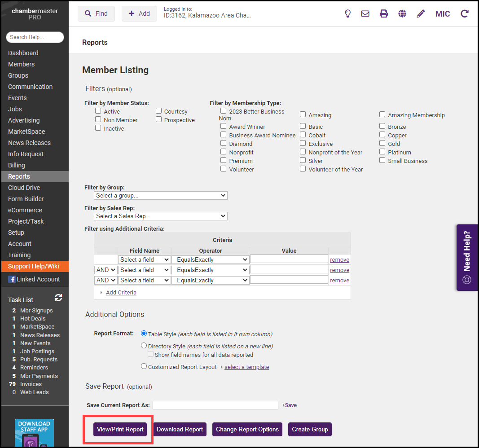This screenshot has width=479, height=448.
Task: Click the View/Print Report button
Action: pos(120,429)
